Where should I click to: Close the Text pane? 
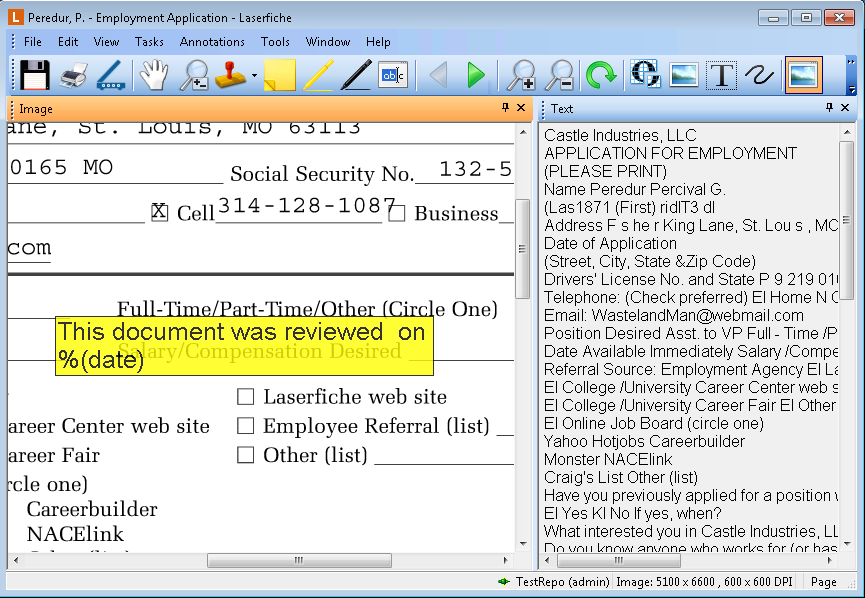(845, 108)
